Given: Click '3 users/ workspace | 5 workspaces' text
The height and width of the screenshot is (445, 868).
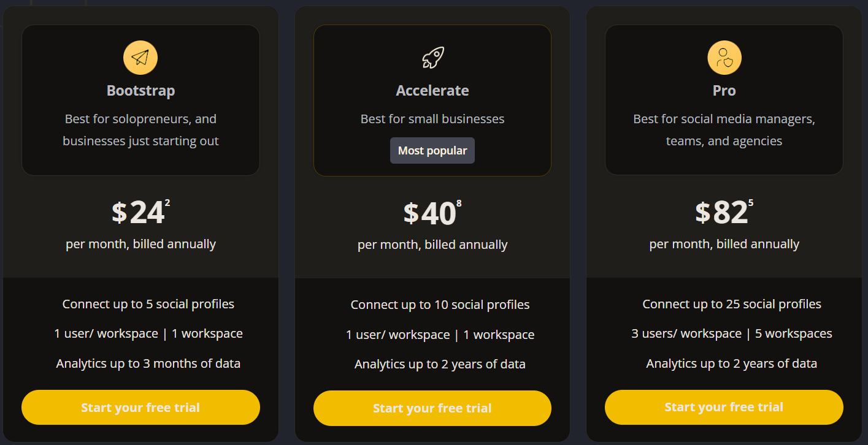Looking at the screenshot, I should [732, 334].
